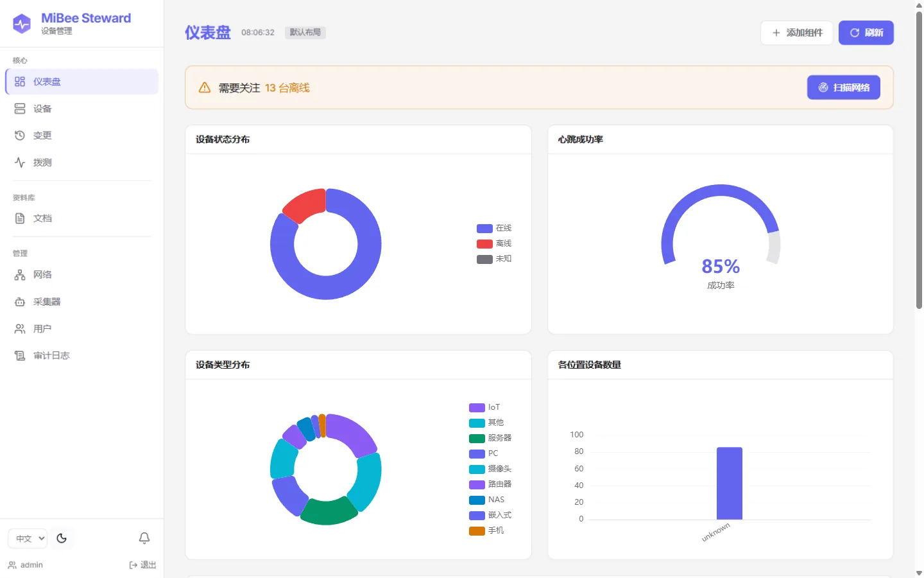
Task: Click the 设备 server icon in the sidebar
Action: pos(20,109)
